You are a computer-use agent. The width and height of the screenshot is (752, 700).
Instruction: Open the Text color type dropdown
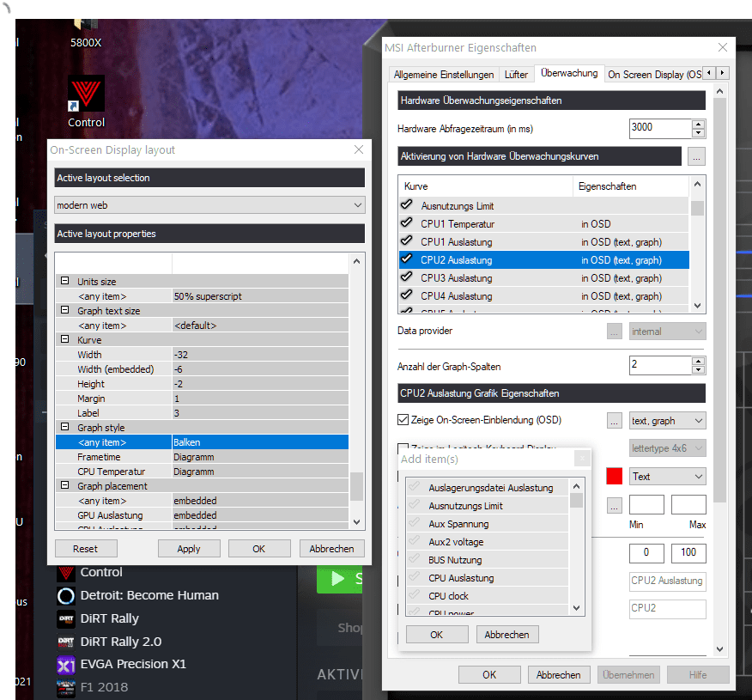(x=667, y=477)
